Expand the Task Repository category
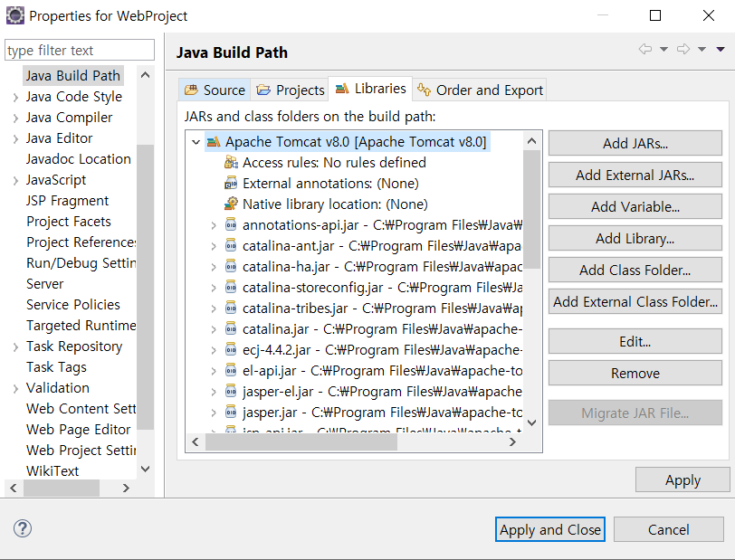The height and width of the screenshot is (560, 735). 16,346
